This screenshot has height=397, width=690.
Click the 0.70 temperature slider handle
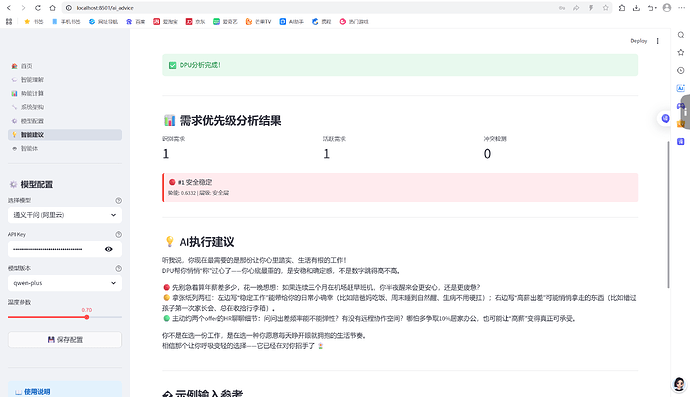point(87,317)
